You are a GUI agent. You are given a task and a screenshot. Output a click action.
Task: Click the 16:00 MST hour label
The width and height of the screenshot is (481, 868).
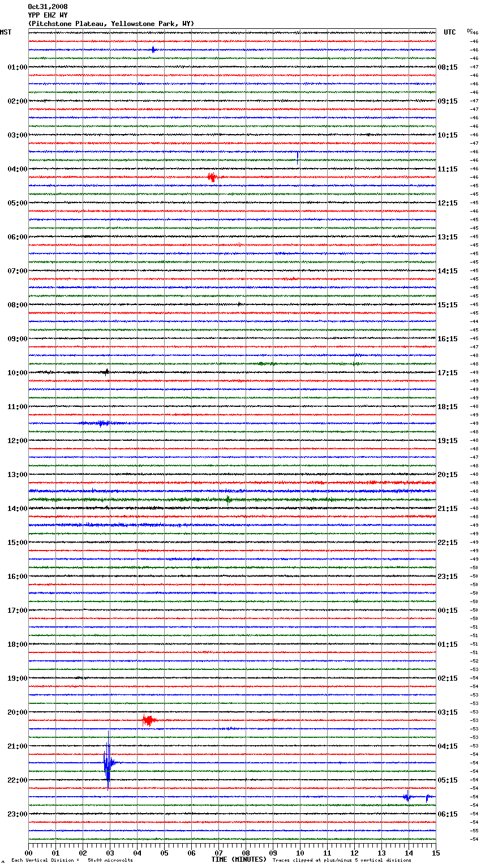coord(18,577)
